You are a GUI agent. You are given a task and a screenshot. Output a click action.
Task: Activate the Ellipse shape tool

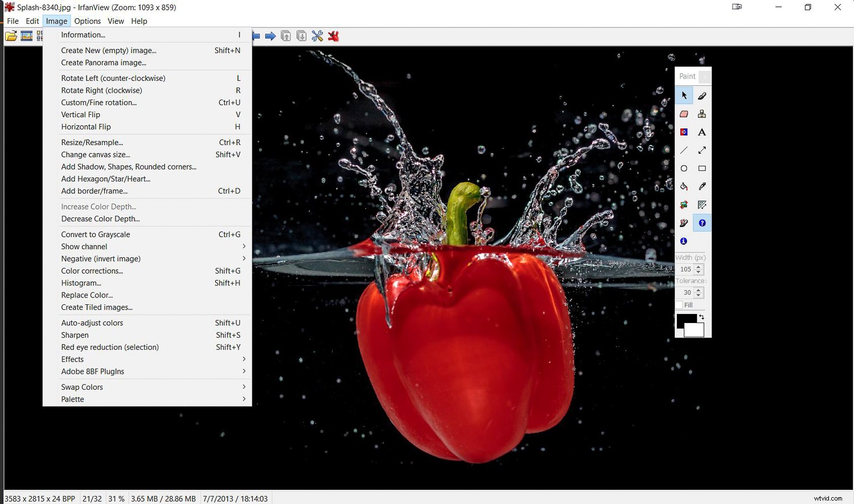point(684,168)
